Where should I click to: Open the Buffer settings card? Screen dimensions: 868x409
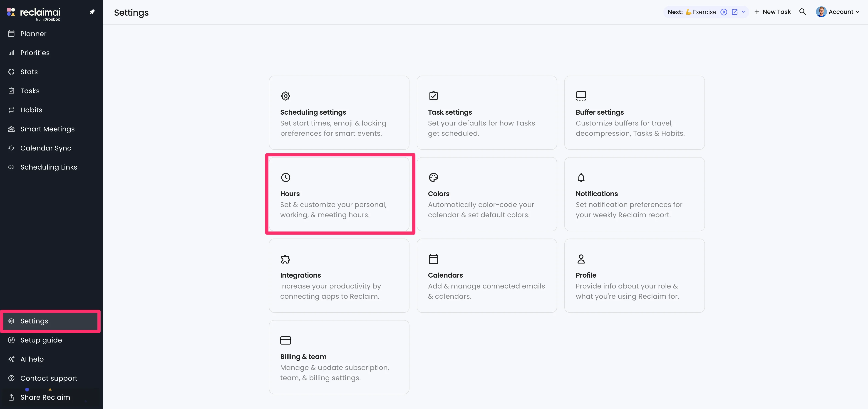tap(634, 112)
